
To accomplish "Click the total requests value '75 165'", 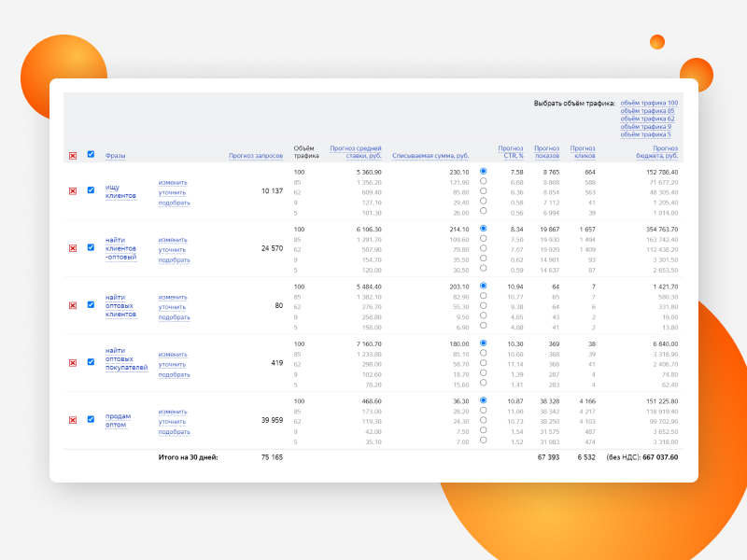I will [272, 457].
